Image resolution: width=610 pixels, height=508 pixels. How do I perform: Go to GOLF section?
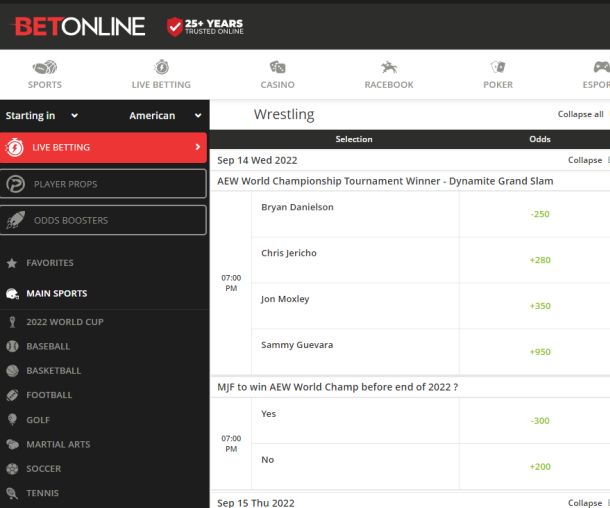(x=38, y=420)
